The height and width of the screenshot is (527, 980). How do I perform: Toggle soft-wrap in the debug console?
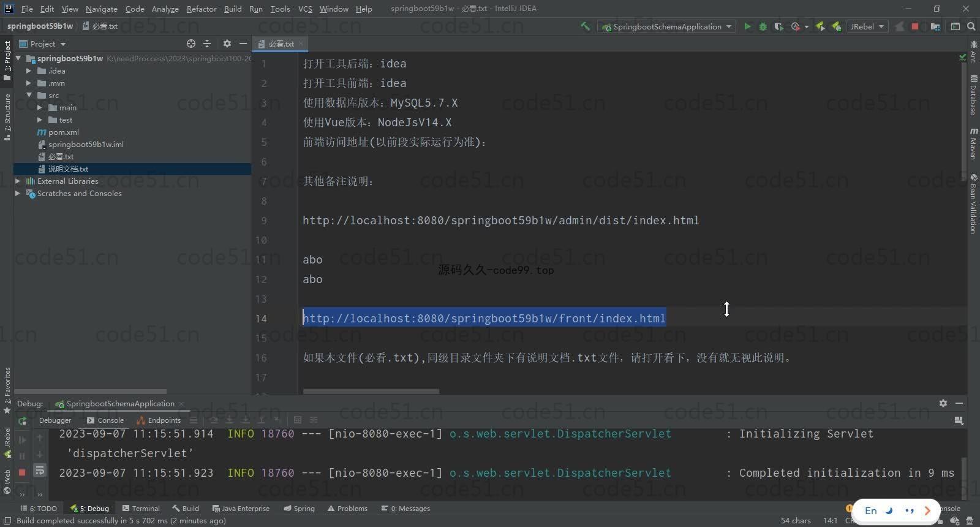[x=40, y=471]
